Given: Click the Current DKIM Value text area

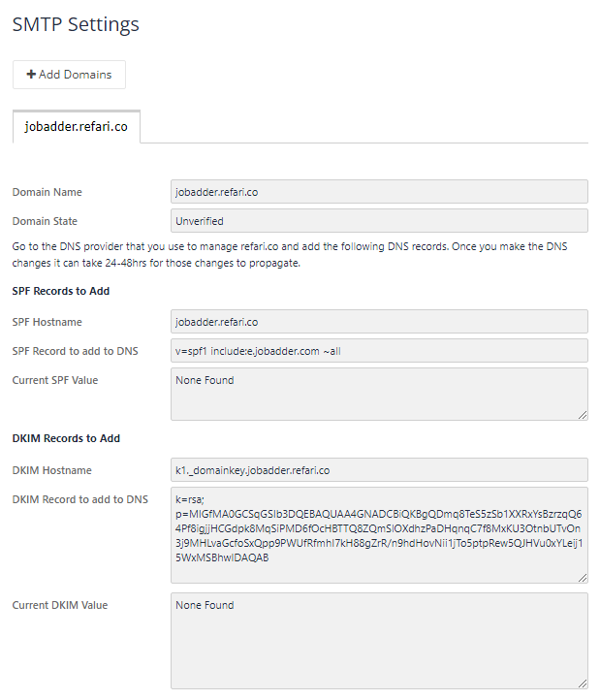Looking at the screenshot, I should 379,641.
